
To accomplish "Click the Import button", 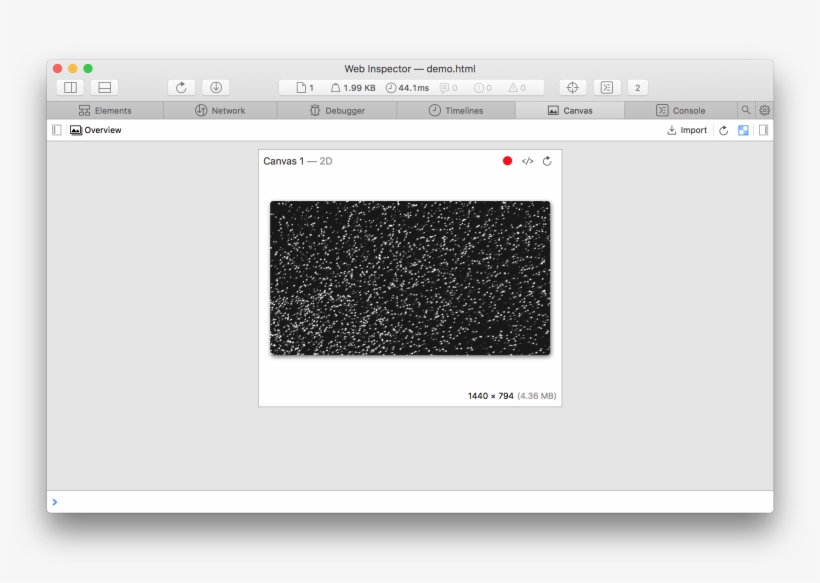I will point(687,130).
